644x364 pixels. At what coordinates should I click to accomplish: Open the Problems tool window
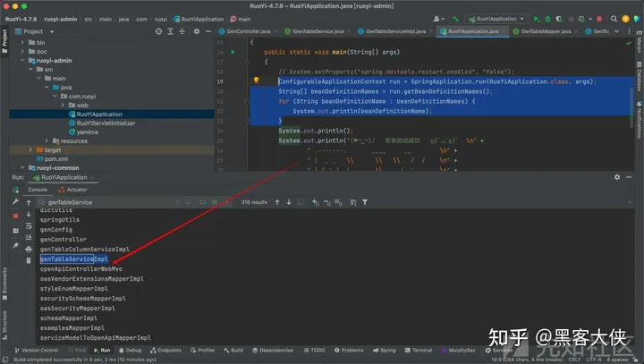click(x=349, y=351)
